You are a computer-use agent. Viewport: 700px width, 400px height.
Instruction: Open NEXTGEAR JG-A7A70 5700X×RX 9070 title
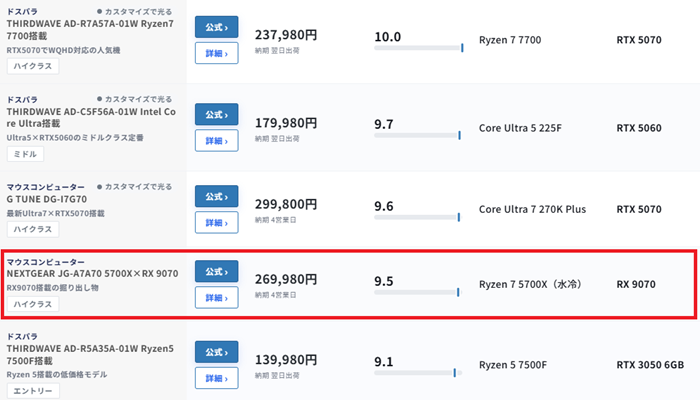(x=92, y=273)
